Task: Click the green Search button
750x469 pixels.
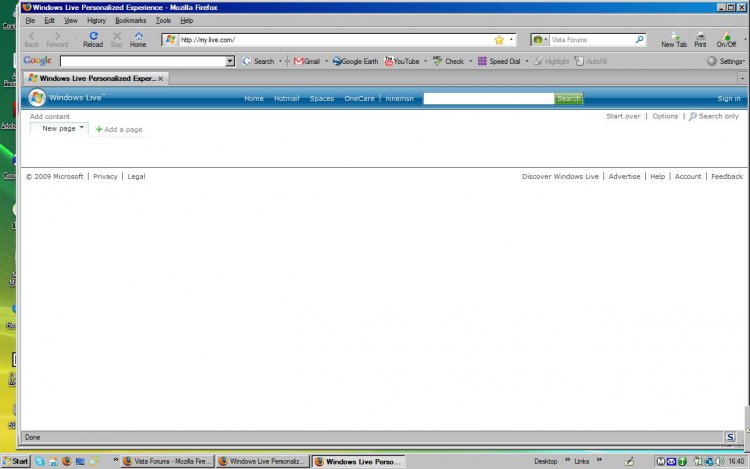Action: pyautogui.click(x=569, y=98)
